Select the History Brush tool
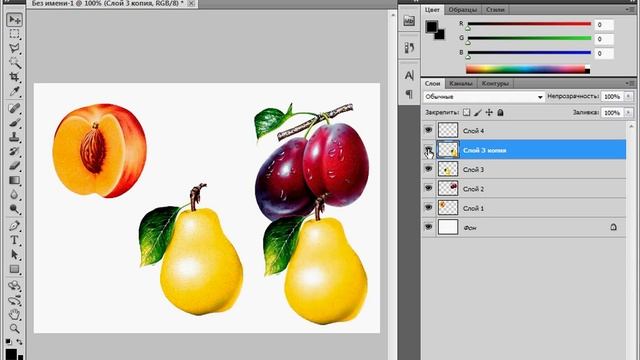The image size is (640, 360). click(14, 151)
